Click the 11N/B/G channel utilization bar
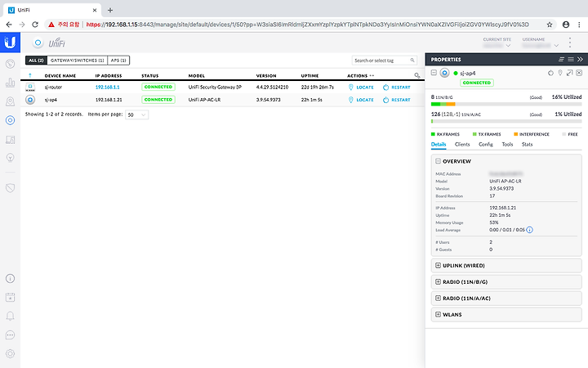The height and width of the screenshot is (368, 588). 506,104
